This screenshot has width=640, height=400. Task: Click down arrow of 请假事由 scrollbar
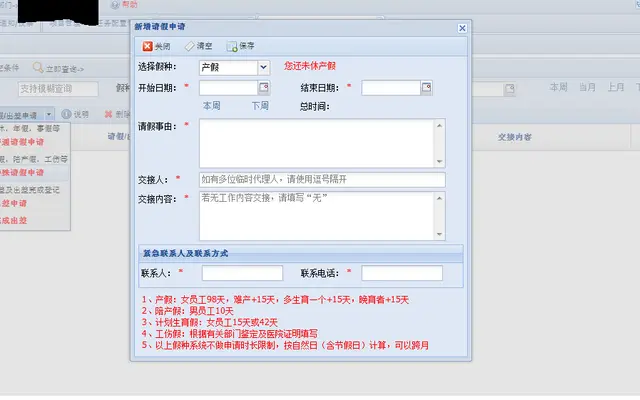439,161
